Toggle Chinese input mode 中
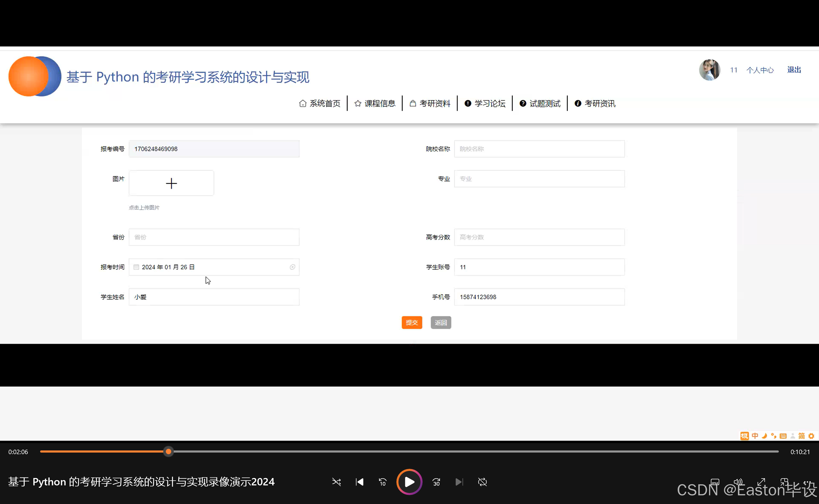This screenshot has height=504, width=819. pos(755,436)
